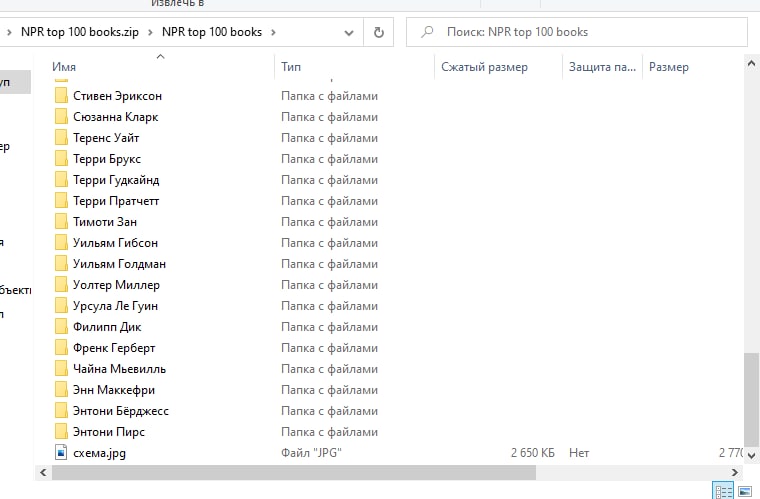Click horizontal scrollbar right arrow

click(734, 472)
